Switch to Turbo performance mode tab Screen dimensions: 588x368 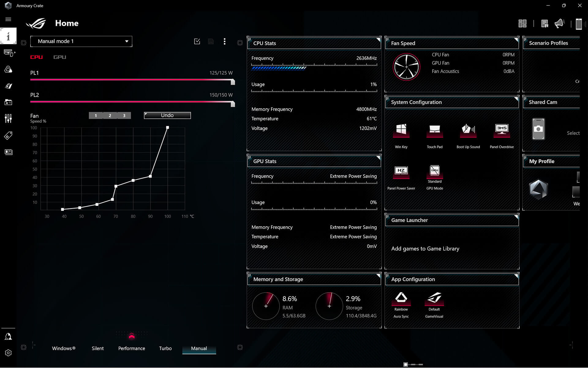click(x=165, y=348)
